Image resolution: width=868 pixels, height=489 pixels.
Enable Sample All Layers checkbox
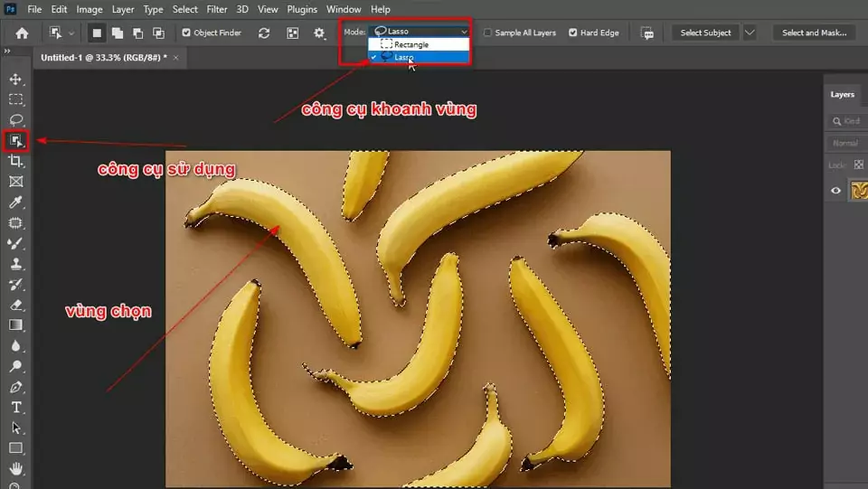coord(487,33)
